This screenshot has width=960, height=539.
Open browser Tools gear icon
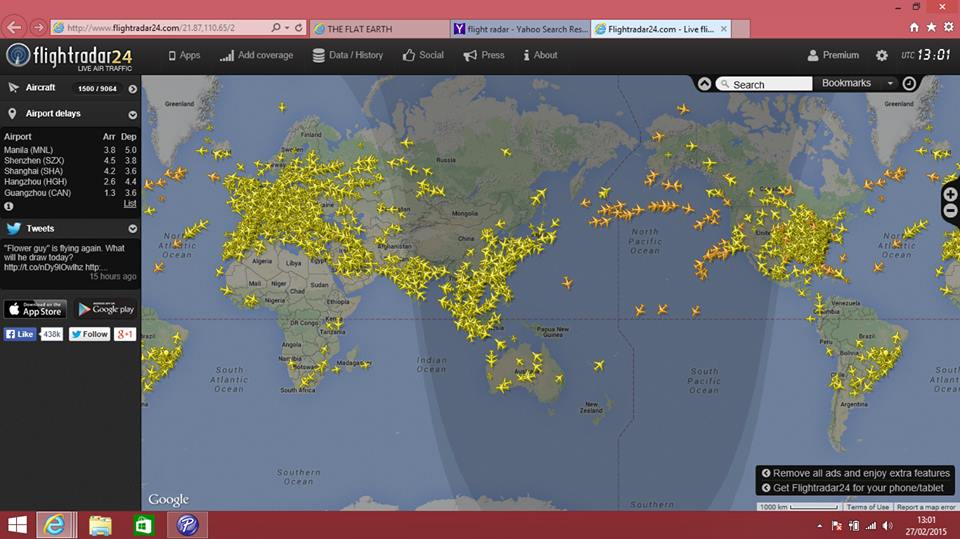tap(948, 27)
